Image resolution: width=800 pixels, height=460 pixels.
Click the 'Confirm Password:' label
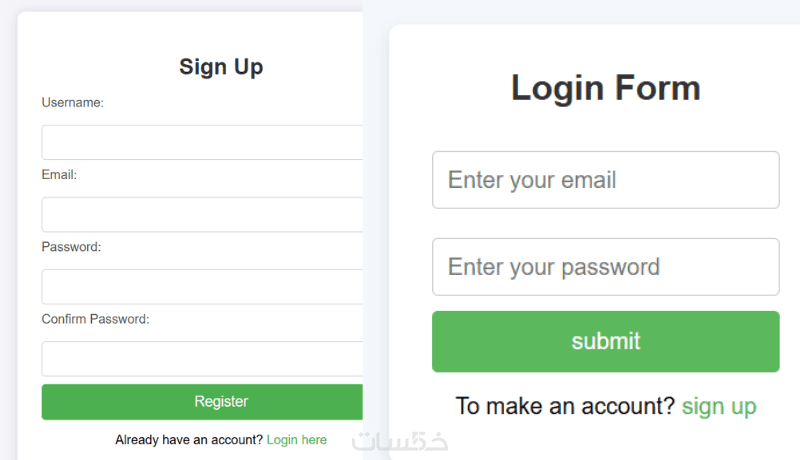click(x=95, y=319)
